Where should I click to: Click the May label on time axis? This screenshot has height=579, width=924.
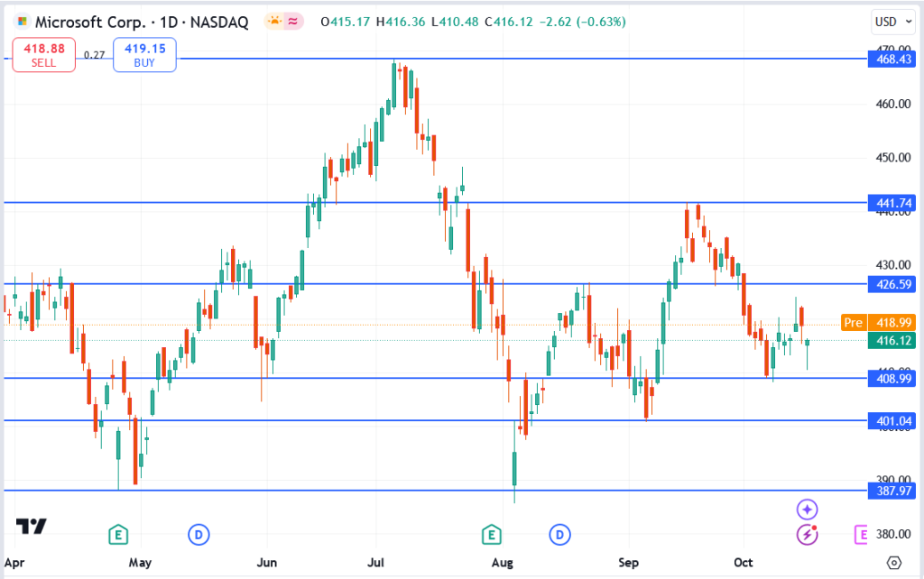coord(140,563)
